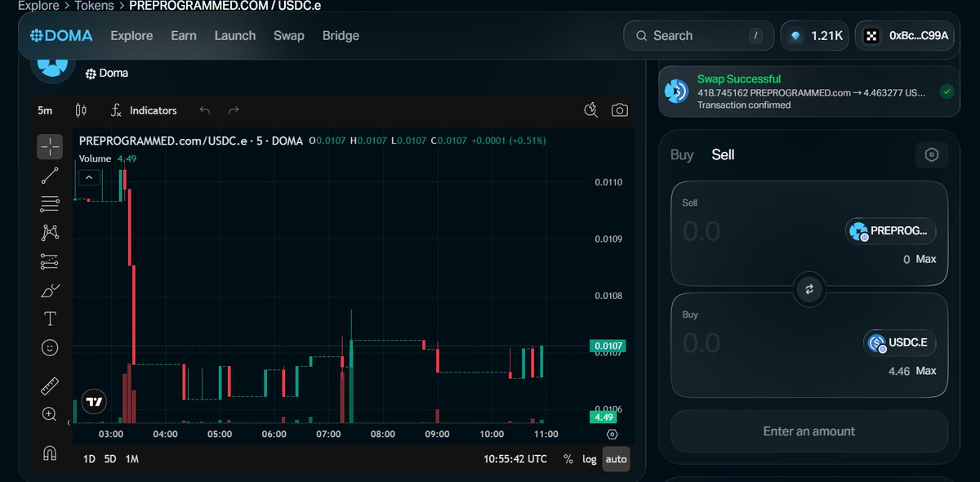
Task: Select the Text annotation tool
Action: (x=50, y=319)
